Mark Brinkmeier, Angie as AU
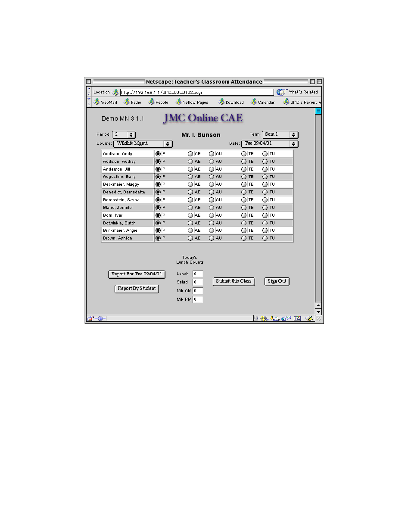This screenshot has height=532, width=411. coord(212,230)
